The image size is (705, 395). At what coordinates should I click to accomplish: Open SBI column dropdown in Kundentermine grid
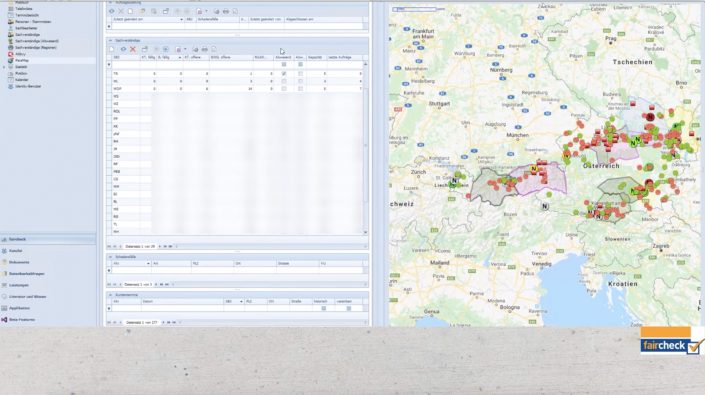click(241, 302)
